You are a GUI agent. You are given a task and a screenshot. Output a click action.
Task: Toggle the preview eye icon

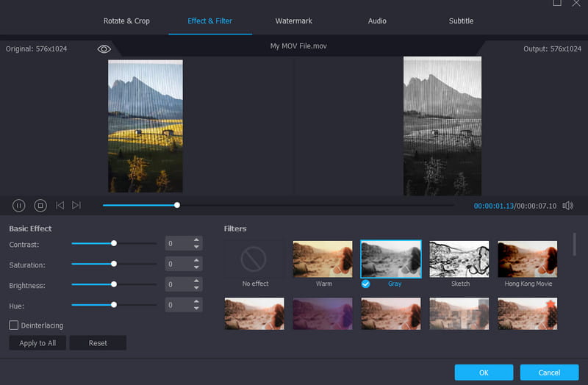click(104, 48)
